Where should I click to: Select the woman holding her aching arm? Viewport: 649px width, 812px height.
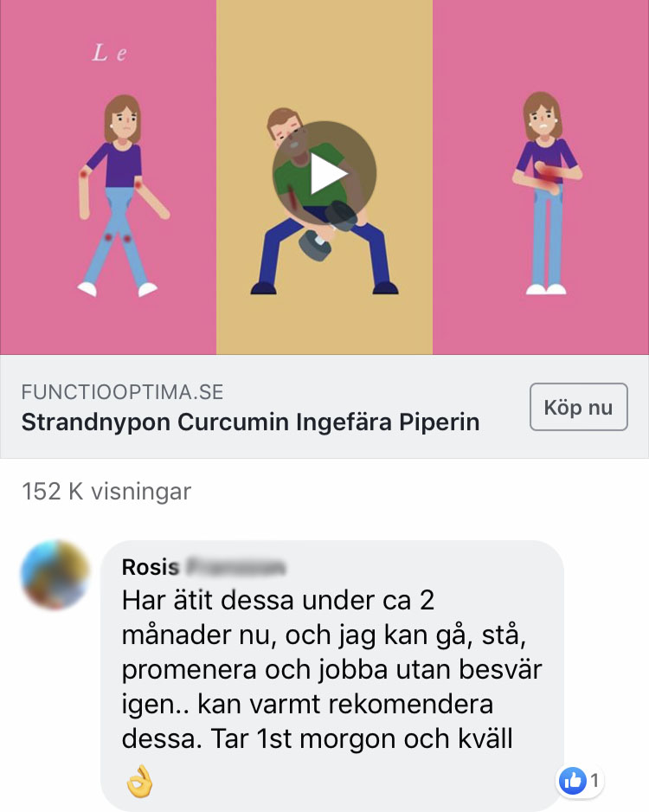pos(546,193)
